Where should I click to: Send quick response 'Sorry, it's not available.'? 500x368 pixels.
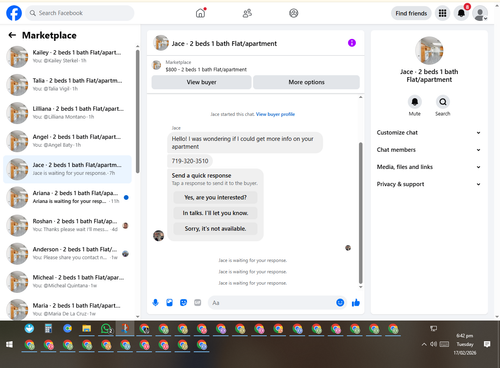pos(215,229)
